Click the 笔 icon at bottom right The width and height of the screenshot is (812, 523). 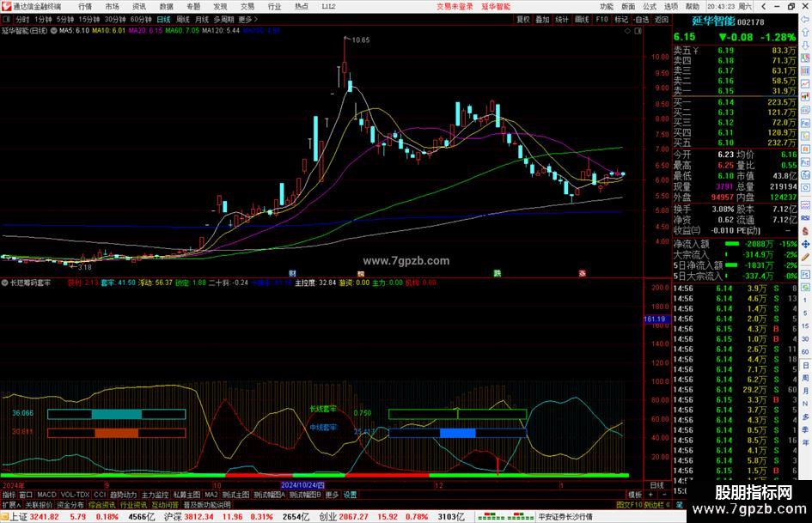[x=680, y=504]
